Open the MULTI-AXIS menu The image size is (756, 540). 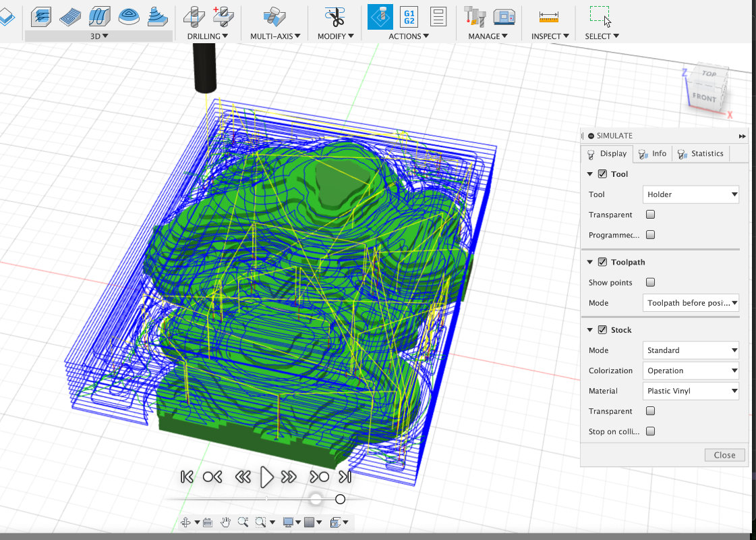click(x=275, y=36)
